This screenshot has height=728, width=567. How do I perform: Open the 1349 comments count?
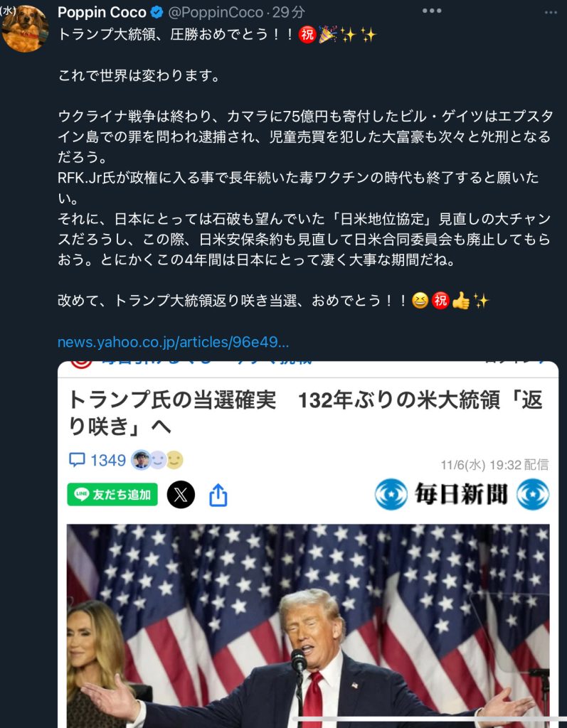(x=108, y=460)
